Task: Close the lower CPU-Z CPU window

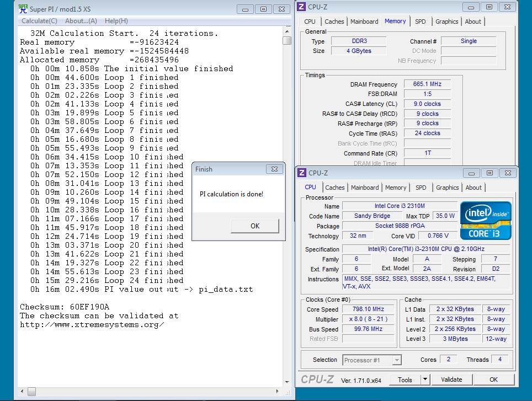Action: pyautogui.click(x=508, y=173)
